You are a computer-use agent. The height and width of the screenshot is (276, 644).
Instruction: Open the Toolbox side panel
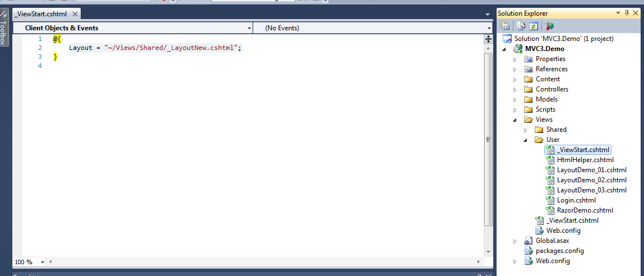(3, 27)
